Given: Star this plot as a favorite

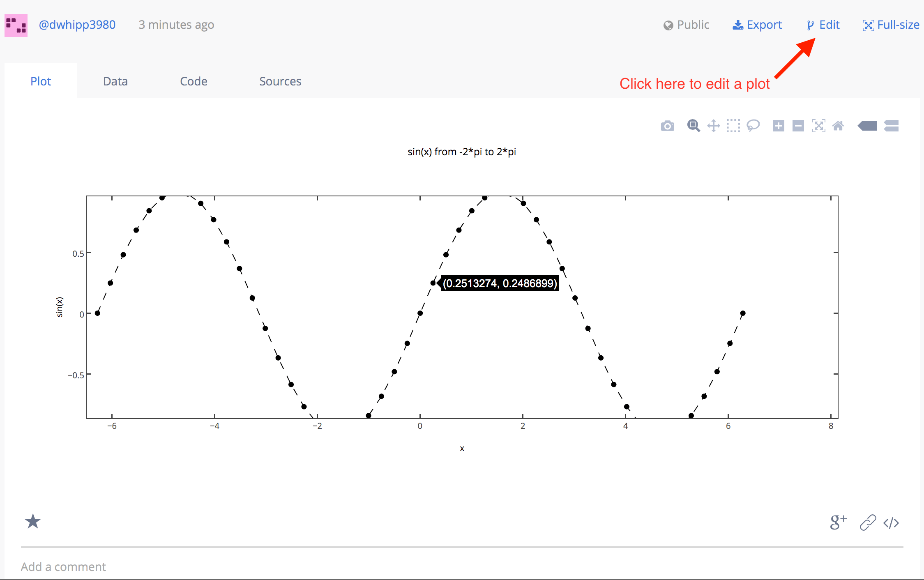Looking at the screenshot, I should click(x=32, y=522).
